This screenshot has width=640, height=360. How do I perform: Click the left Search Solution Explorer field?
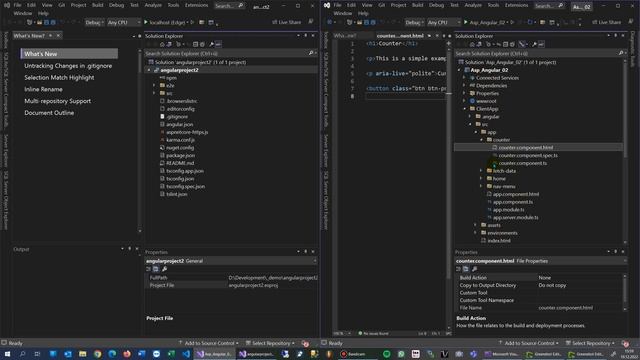[231, 53]
